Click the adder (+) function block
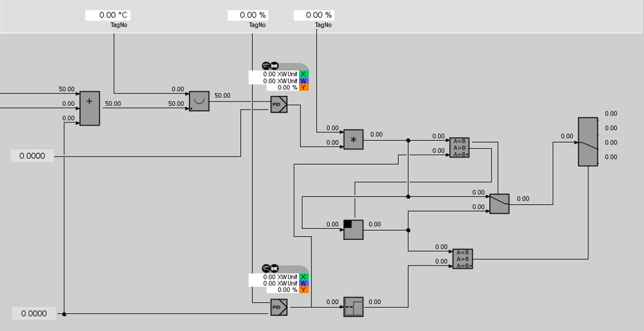The height and width of the screenshot is (331, 644). coord(89,108)
